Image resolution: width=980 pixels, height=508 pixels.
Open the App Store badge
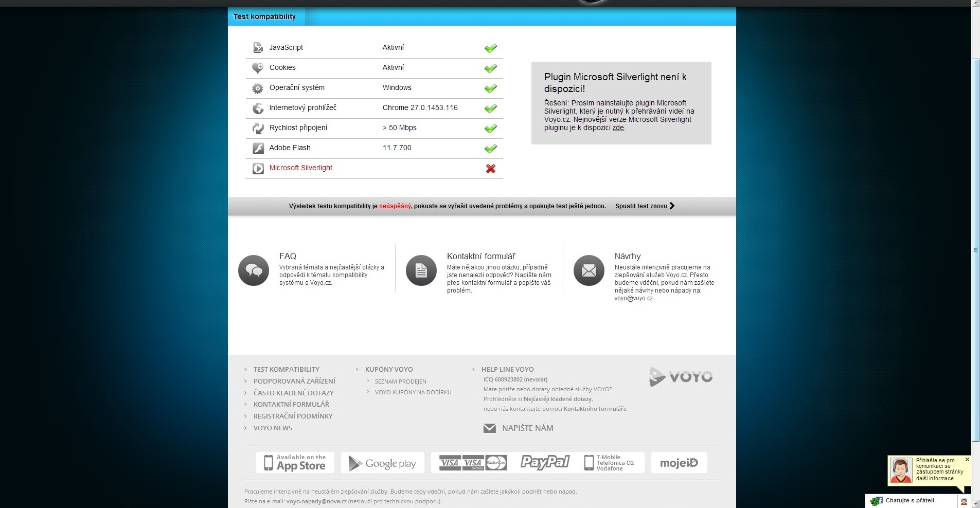[295, 462]
